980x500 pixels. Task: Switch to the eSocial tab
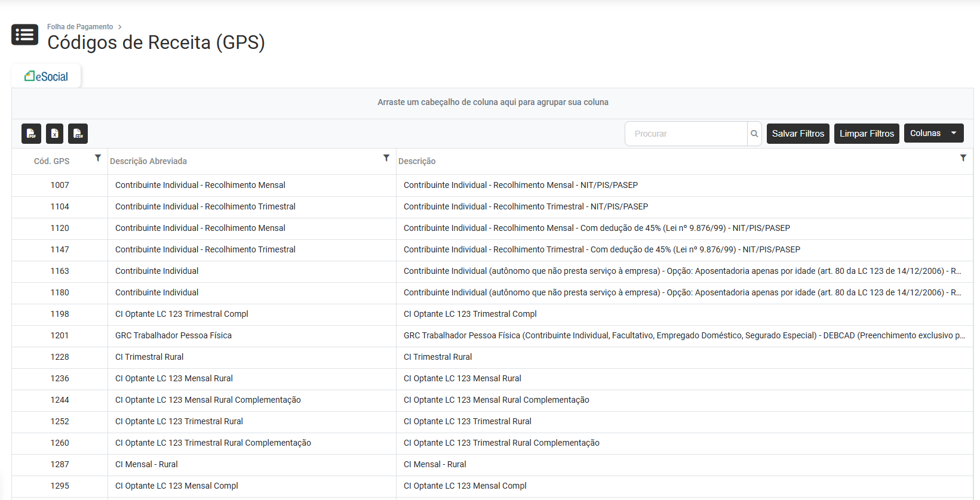(x=46, y=76)
